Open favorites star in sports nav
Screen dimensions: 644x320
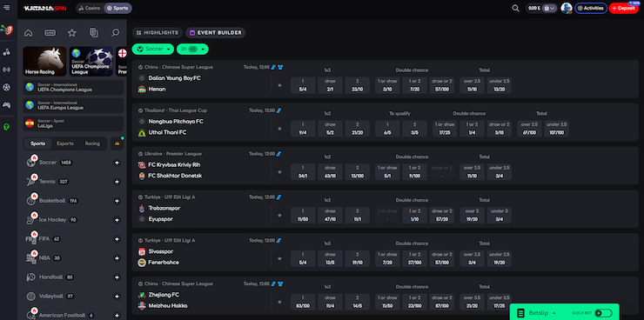[72, 33]
